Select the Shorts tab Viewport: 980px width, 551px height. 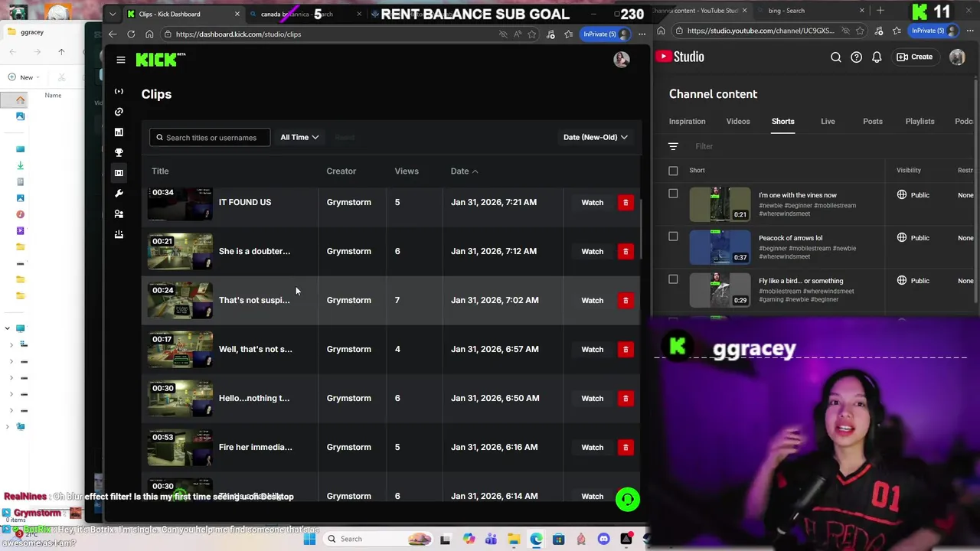(782, 121)
